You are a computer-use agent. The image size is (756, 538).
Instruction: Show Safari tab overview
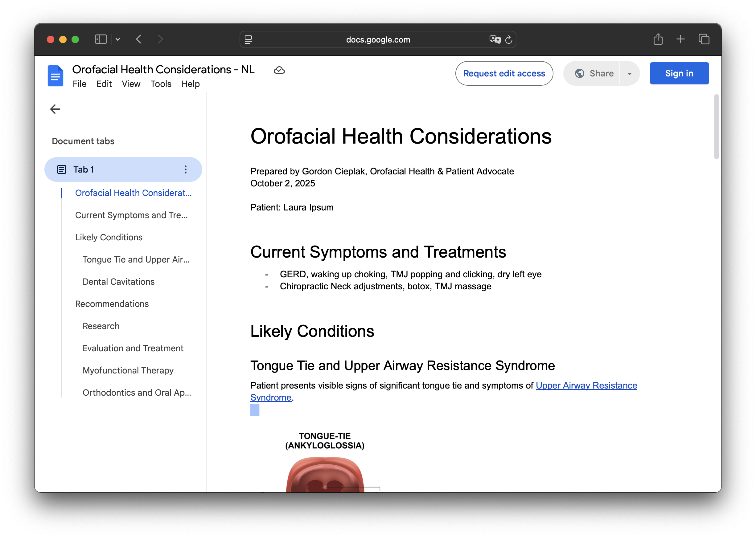pos(704,39)
